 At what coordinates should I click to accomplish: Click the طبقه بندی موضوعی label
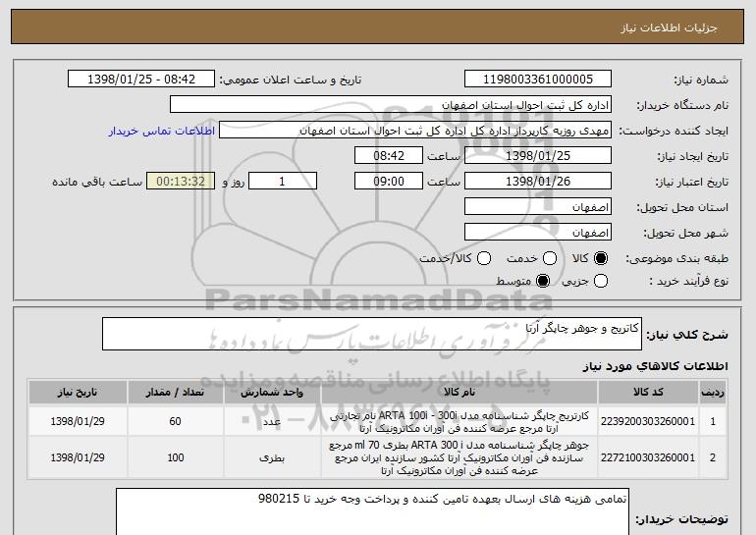pyautogui.click(x=676, y=259)
